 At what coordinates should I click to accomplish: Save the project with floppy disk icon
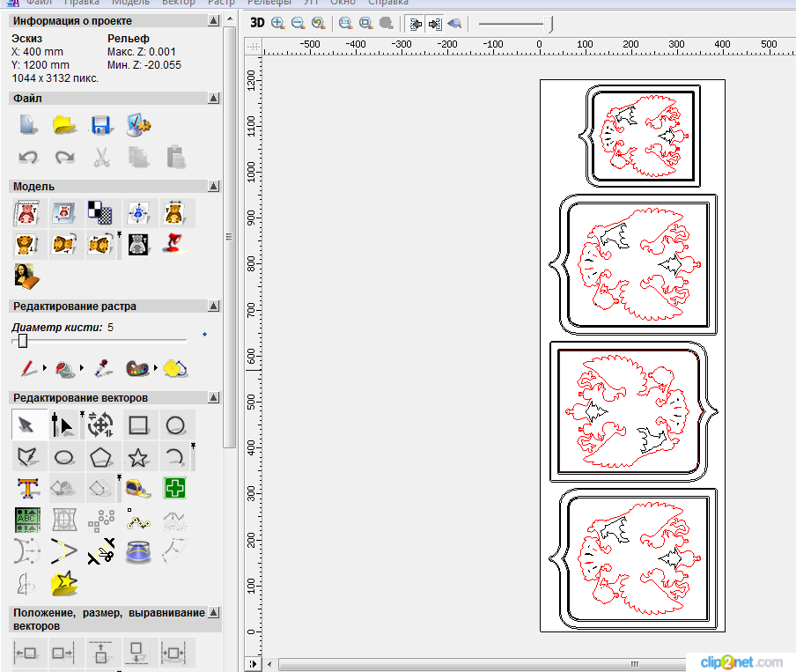point(101,125)
